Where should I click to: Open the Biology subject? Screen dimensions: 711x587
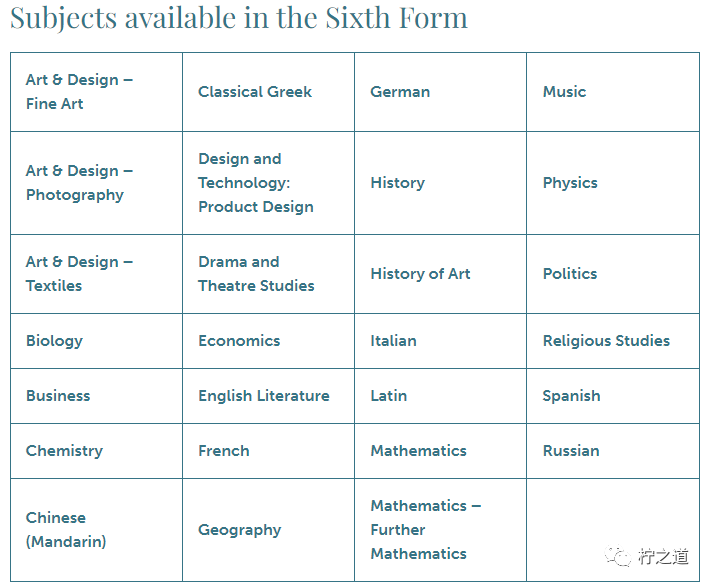pyautogui.click(x=54, y=341)
